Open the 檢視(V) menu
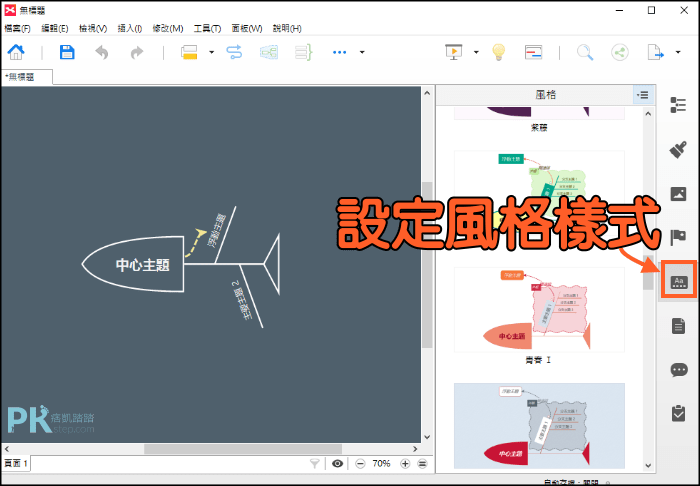700x486 pixels. click(x=93, y=29)
